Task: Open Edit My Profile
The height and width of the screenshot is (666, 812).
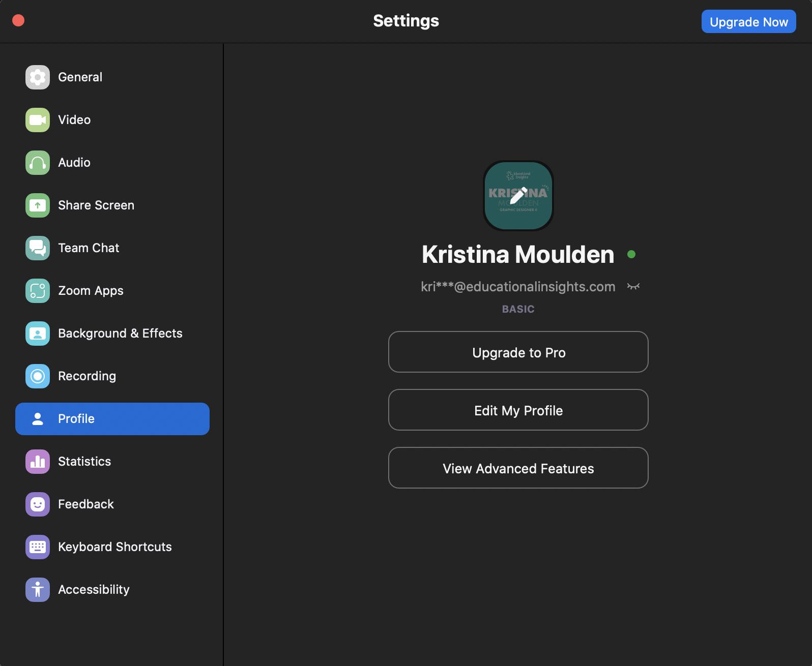Action: click(x=518, y=410)
